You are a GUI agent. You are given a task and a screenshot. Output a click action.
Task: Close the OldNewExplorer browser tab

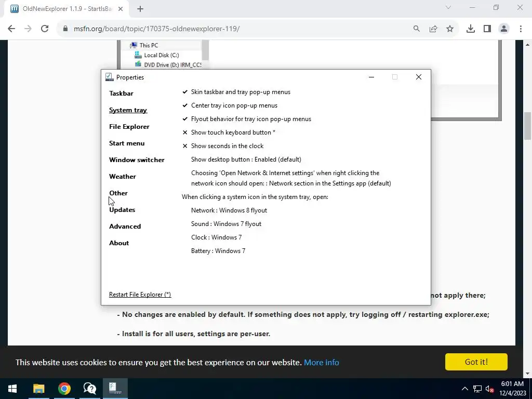pyautogui.click(x=121, y=9)
